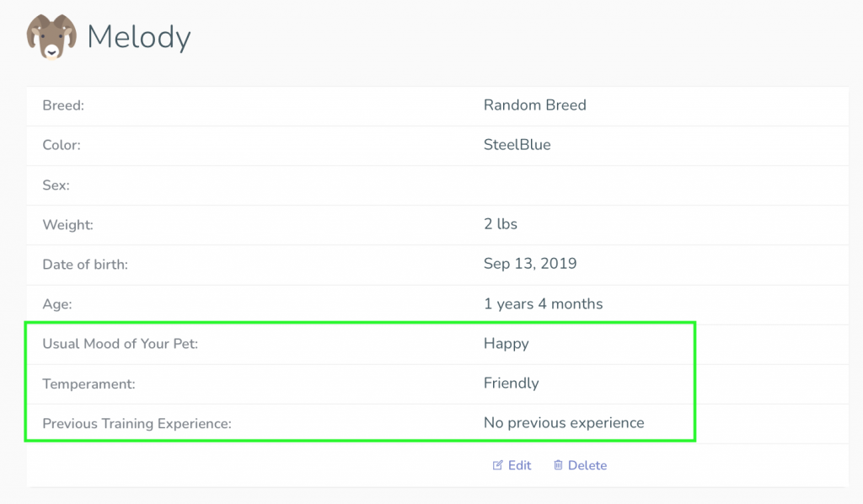Select the Friendly temperament value
The width and height of the screenshot is (863, 504).
click(512, 383)
